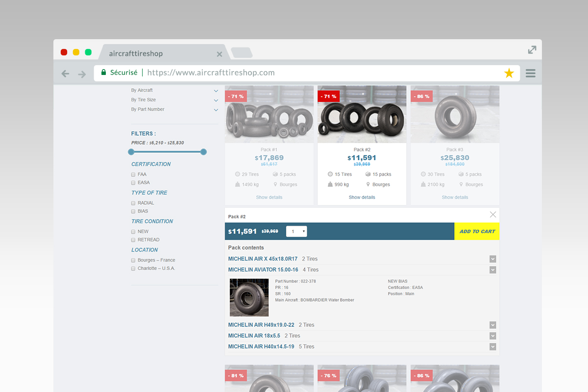Click the MICHELIN AIR H40x14.5-19 link
Screen dimensions: 588x392
point(261,346)
